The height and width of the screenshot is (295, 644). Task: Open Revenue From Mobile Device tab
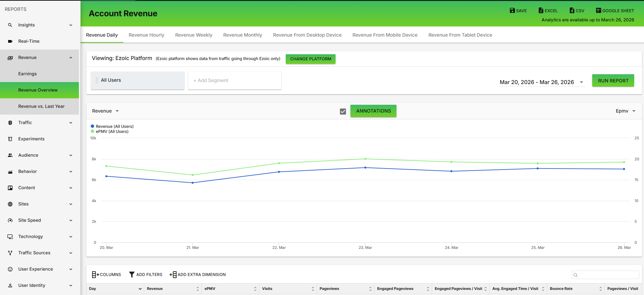pyautogui.click(x=385, y=35)
